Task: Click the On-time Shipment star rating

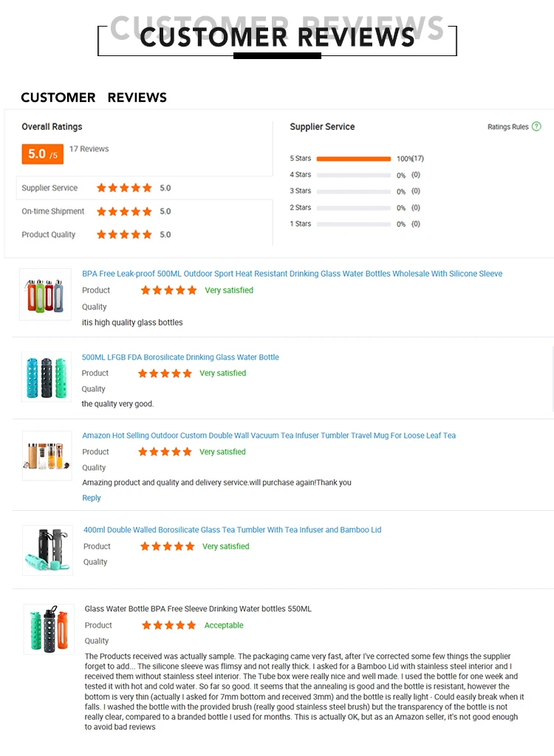Action: [124, 212]
